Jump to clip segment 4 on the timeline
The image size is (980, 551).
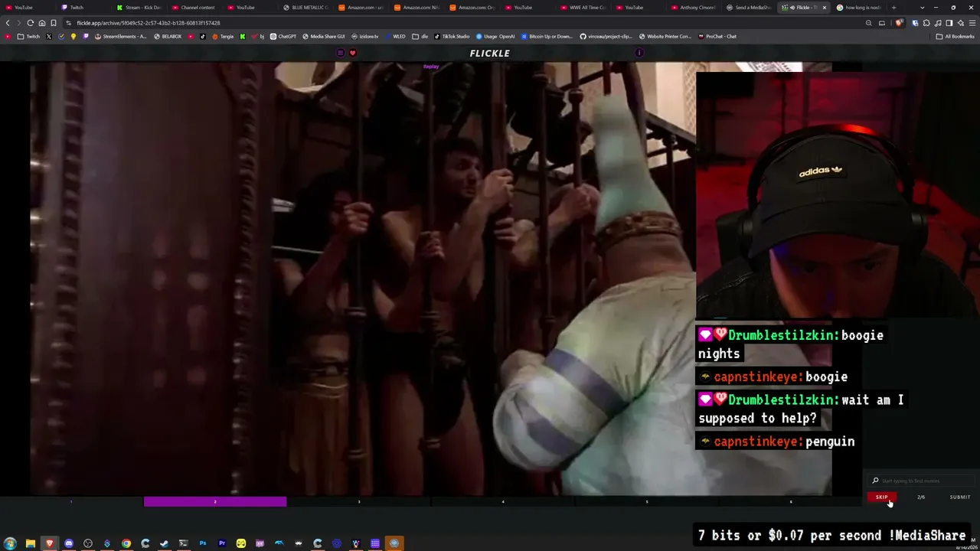(x=503, y=502)
